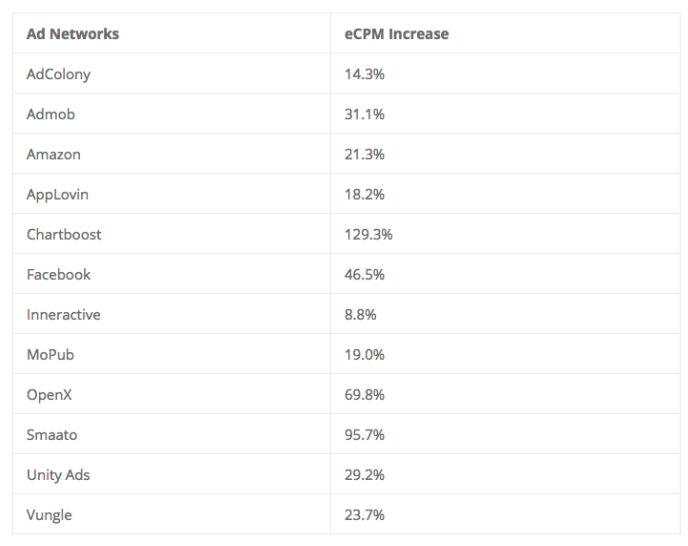Select the 18.2% eCPM value
This screenshot has width=688, height=546.
(364, 194)
